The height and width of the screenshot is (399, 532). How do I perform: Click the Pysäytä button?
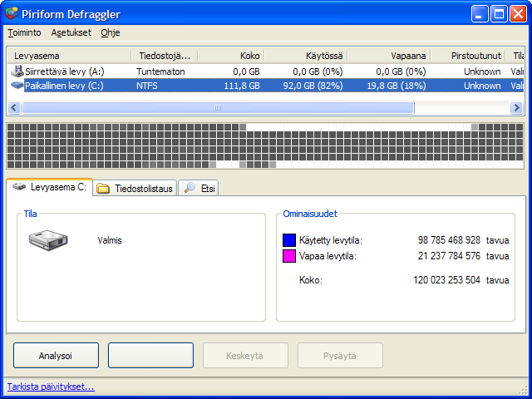point(340,355)
